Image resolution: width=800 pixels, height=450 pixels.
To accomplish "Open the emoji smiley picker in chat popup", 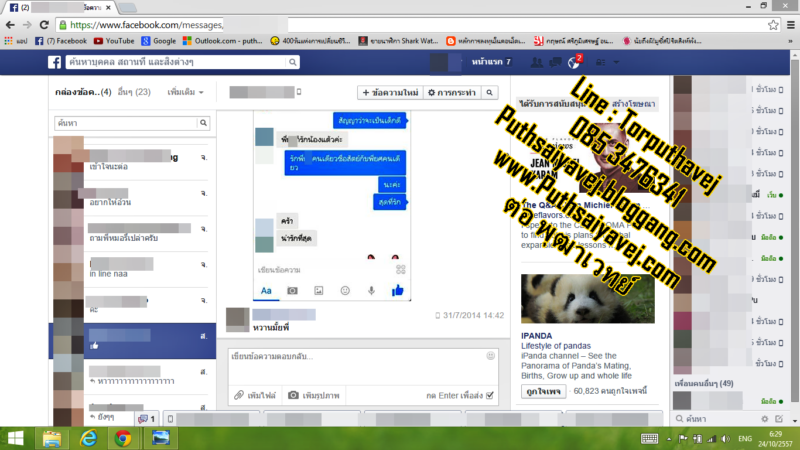I will (345, 291).
